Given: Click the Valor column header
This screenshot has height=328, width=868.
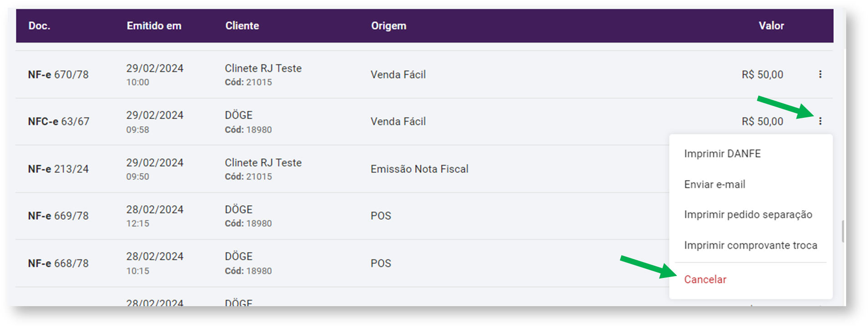Looking at the screenshot, I should 771,26.
